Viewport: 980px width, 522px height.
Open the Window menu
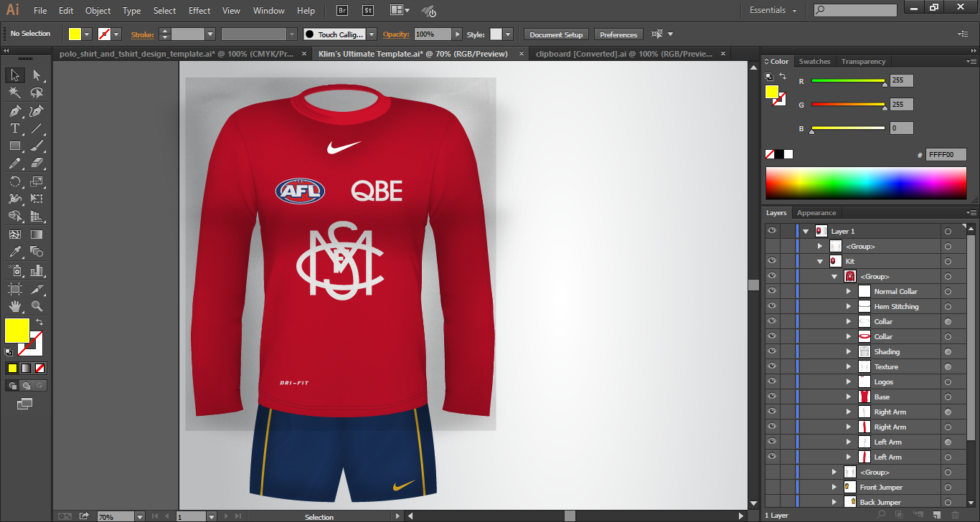tap(269, 10)
